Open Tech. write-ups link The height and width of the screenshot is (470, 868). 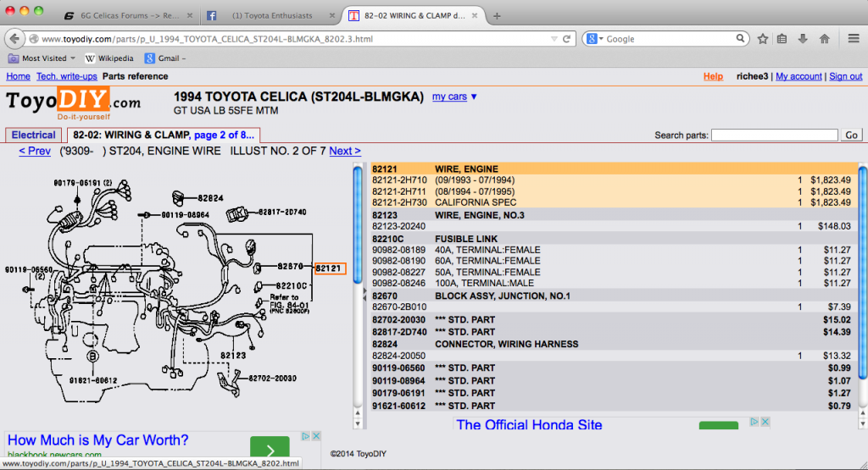(x=66, y=76)
